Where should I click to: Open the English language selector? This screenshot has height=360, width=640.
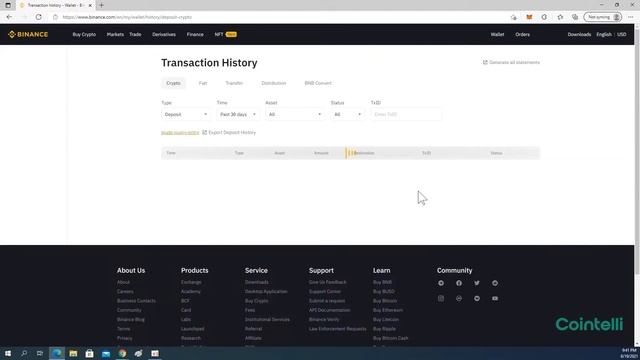(604, 35)
